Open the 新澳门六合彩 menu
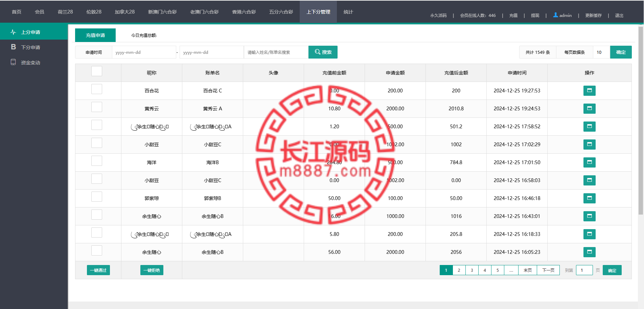This screenshot has width=644, height=309. tap(162, 12)
